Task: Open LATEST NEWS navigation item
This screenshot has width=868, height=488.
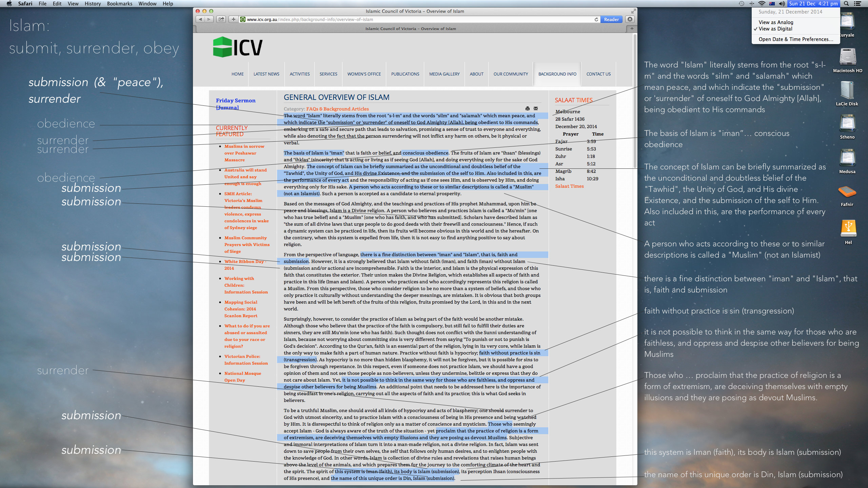Action: click(266, 74)
